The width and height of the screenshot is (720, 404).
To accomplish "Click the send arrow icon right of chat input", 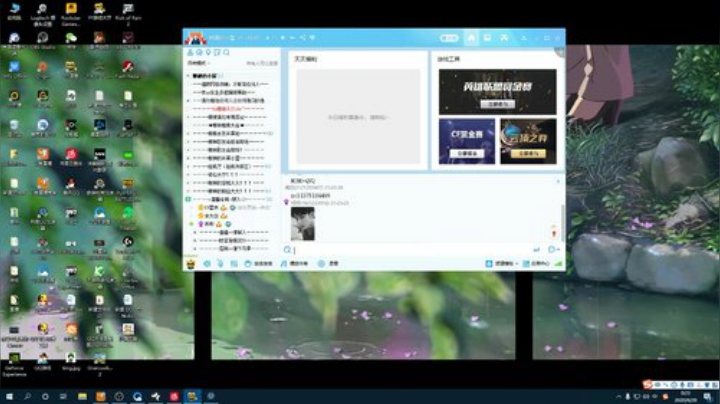I will point(536,250).
